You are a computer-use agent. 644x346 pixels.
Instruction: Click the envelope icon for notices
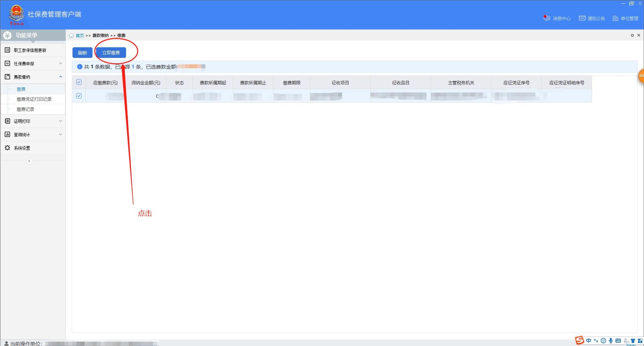tap(582, 18)
